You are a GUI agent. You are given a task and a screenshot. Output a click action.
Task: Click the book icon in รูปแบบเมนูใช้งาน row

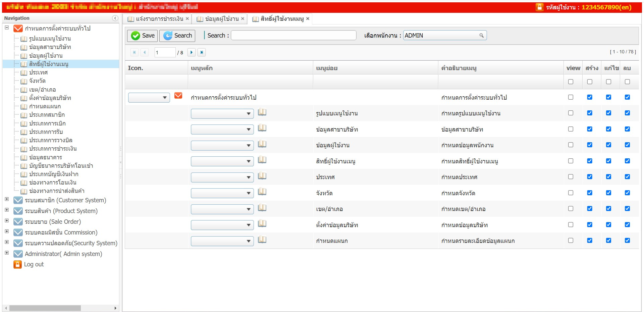coord(262,112)
